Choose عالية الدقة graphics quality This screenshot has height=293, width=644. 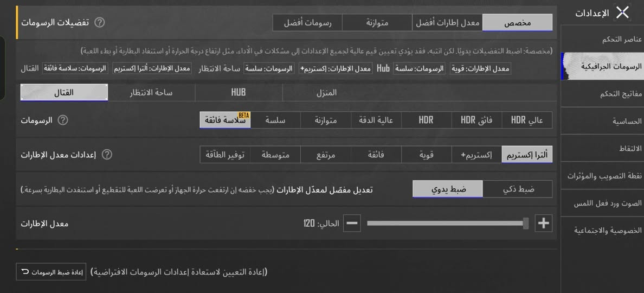376,120
